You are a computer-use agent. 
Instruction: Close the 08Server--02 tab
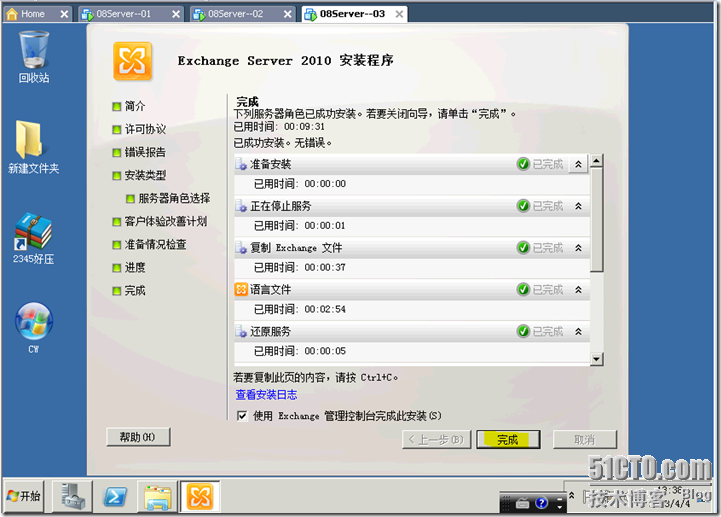click(x=288, y=14)
